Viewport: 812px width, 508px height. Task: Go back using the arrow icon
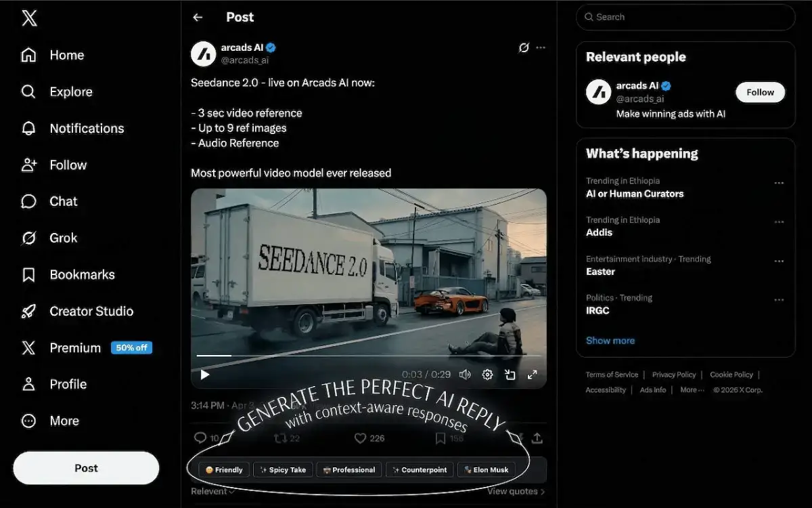(x=198, y=18)
